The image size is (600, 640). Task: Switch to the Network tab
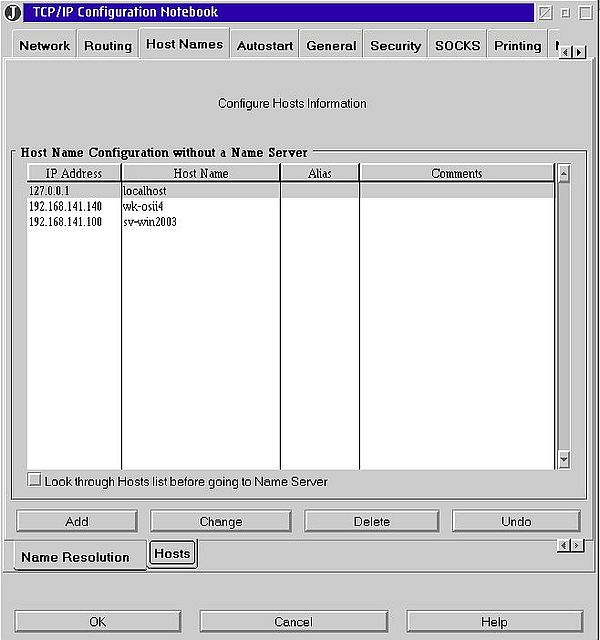click(45, 46)
